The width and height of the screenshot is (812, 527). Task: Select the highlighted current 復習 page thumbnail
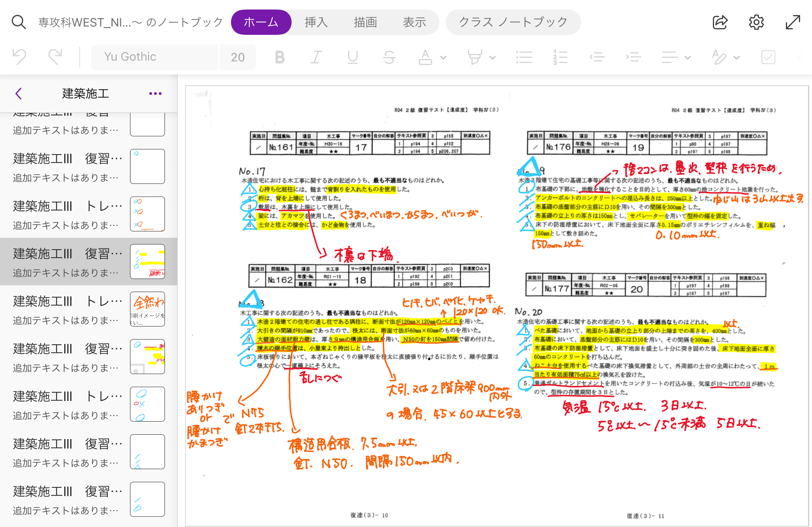[x=147, y=262]
